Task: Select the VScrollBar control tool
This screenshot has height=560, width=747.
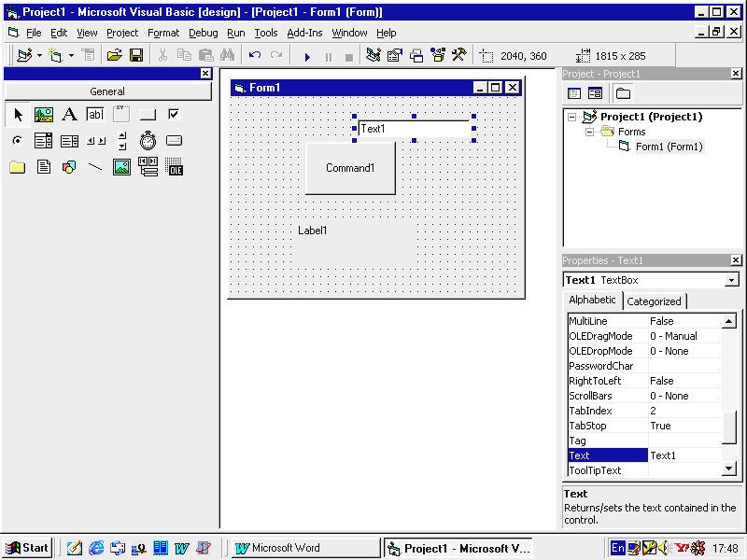Action: click(122, 141)
